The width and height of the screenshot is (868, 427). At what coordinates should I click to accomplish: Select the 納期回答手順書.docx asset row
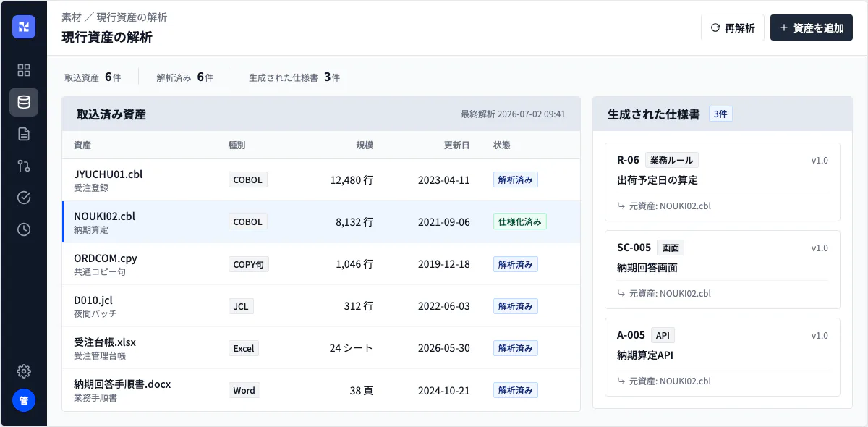pyautogui.click(x=321, y=390)
